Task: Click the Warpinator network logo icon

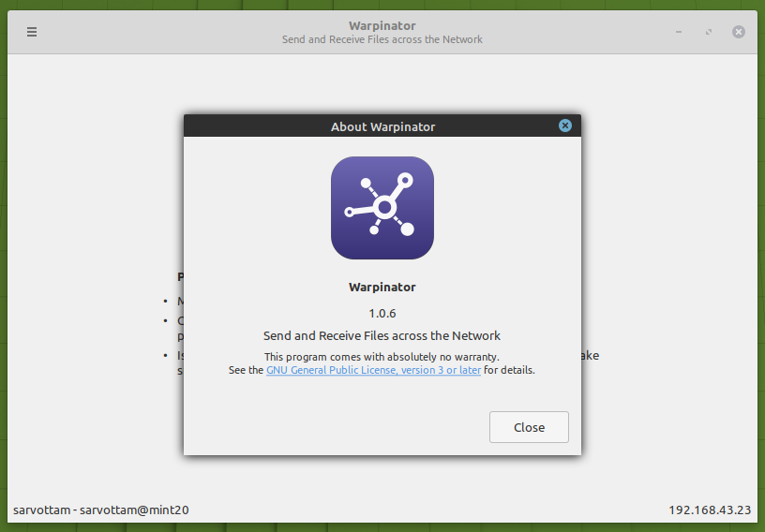Action: tap(382, 208)
